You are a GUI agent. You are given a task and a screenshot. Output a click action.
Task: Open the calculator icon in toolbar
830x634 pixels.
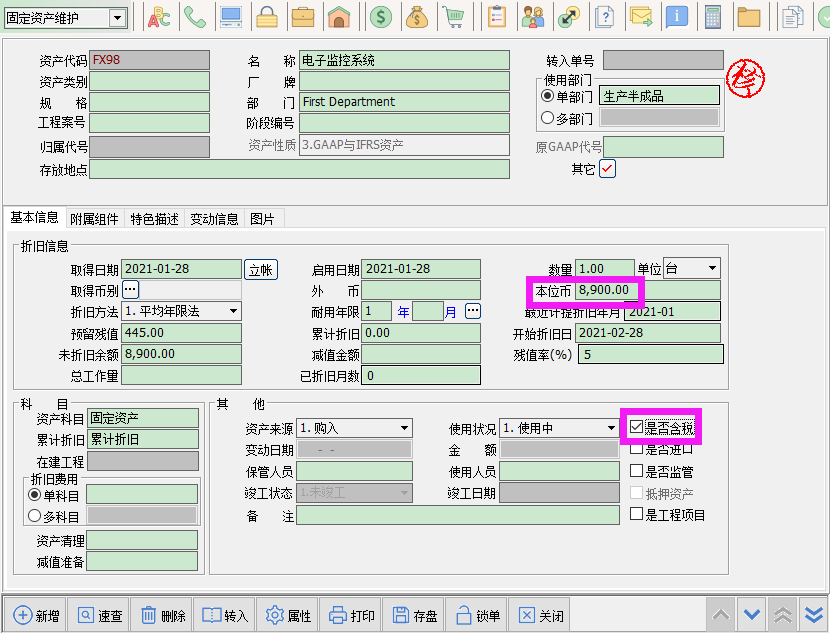pos(713,17)
